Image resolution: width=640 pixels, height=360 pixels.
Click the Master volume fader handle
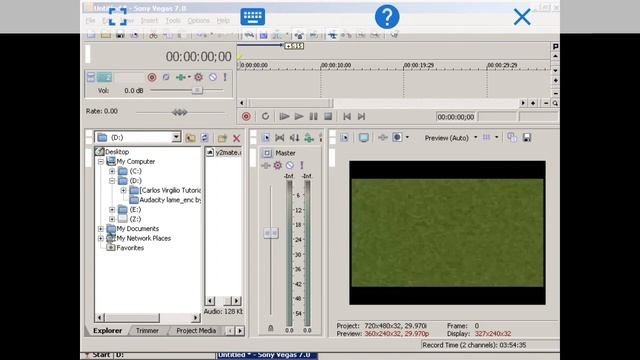pyautogui.click(x=271, y=233)
